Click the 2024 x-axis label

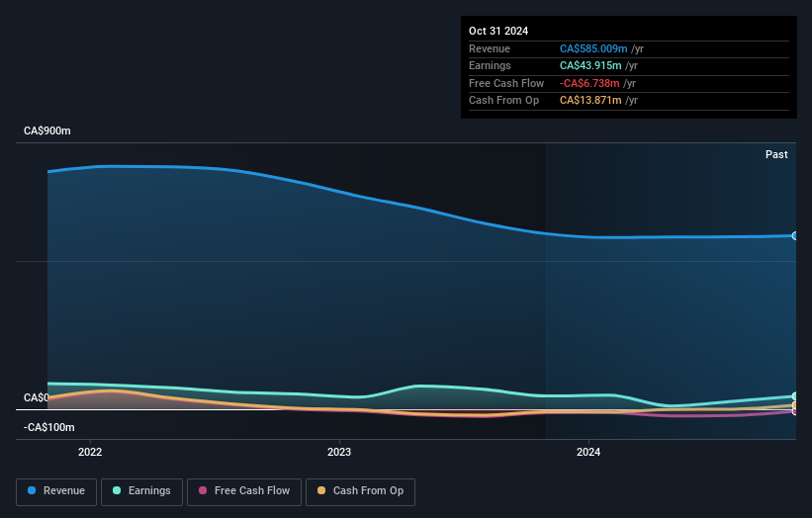coord(588,452)
